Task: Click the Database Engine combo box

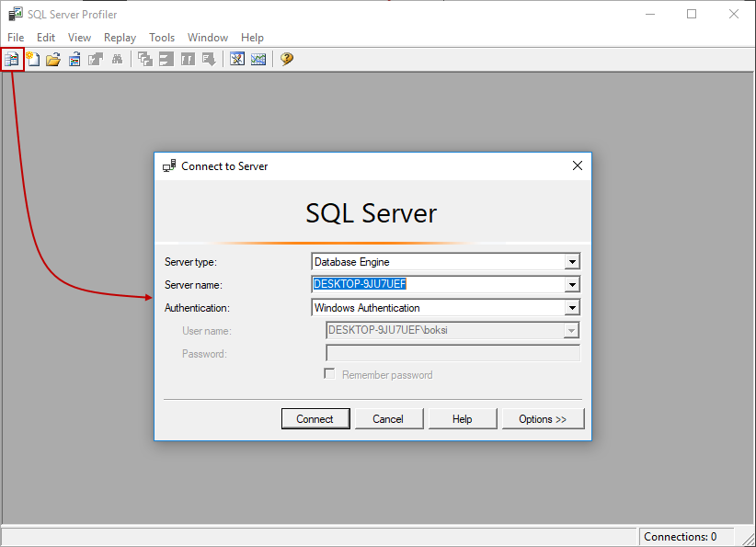Action: point(445,262)
